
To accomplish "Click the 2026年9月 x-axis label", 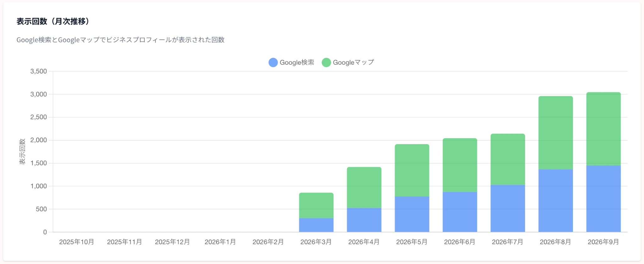I will [603, 242].
